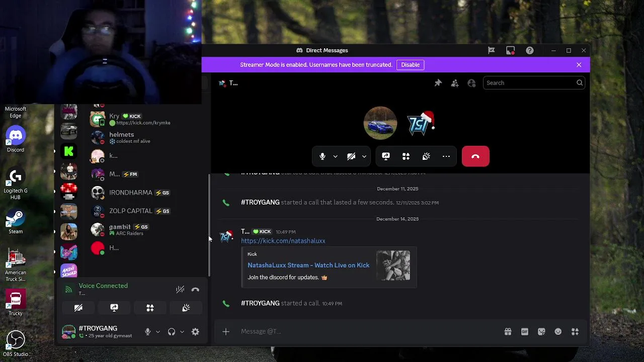This screenshot has height=362, width=644.
Task: Click the Voice Connected label
Action: (103, 286)
